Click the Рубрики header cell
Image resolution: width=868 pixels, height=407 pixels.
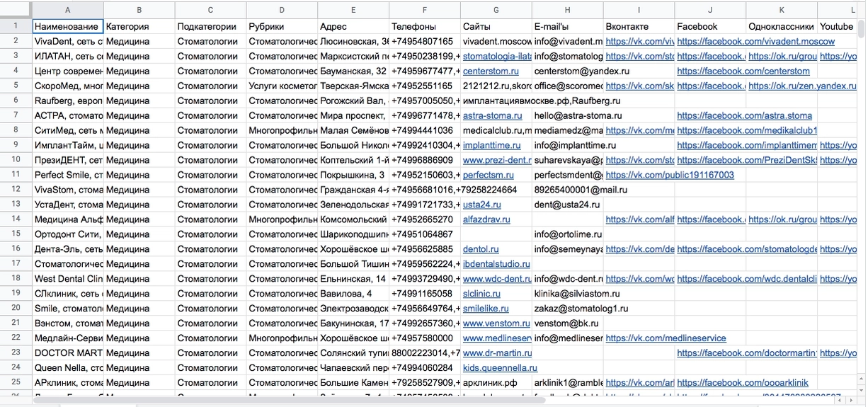[x=282, y=26]
